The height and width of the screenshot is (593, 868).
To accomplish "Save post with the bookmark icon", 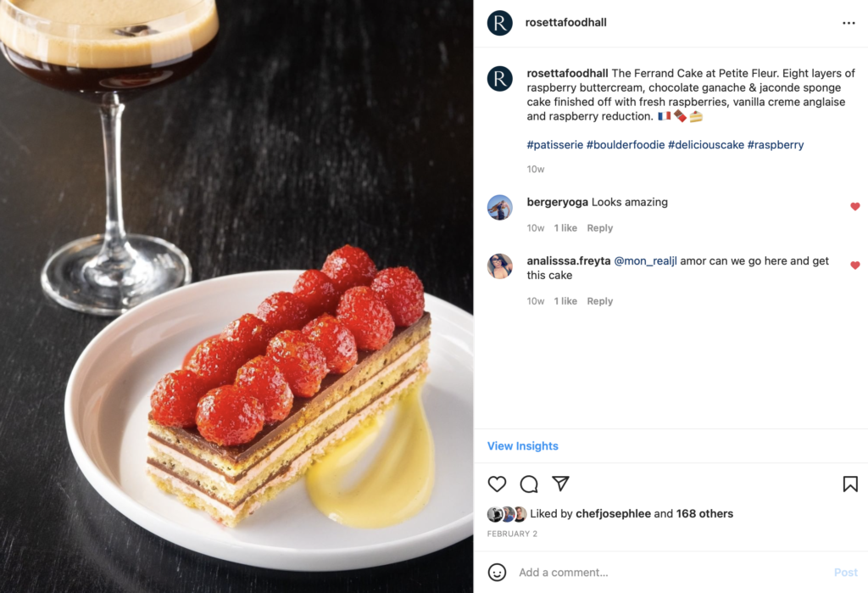I will click(x=850, y=484).
